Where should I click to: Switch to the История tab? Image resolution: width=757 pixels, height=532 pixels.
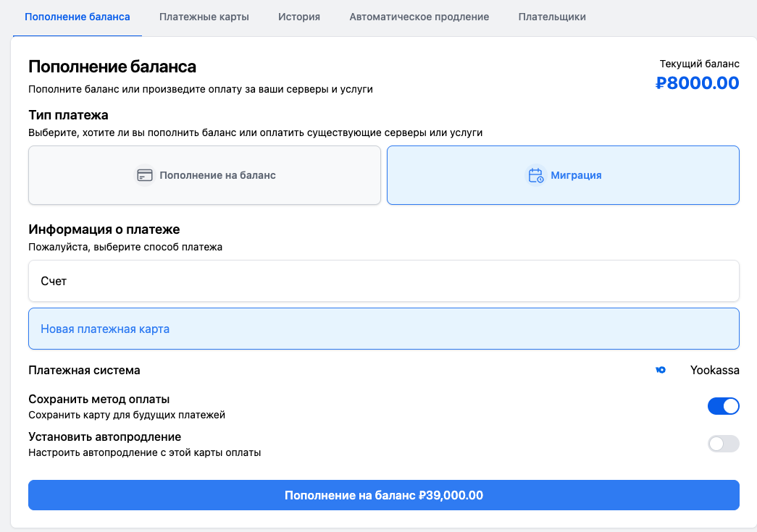(x=298, y=17)
